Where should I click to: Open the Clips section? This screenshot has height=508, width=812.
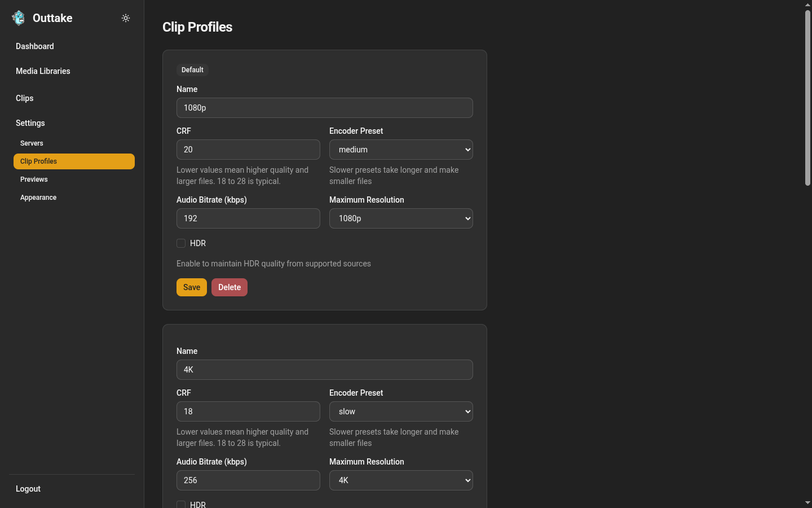[25, 98]
